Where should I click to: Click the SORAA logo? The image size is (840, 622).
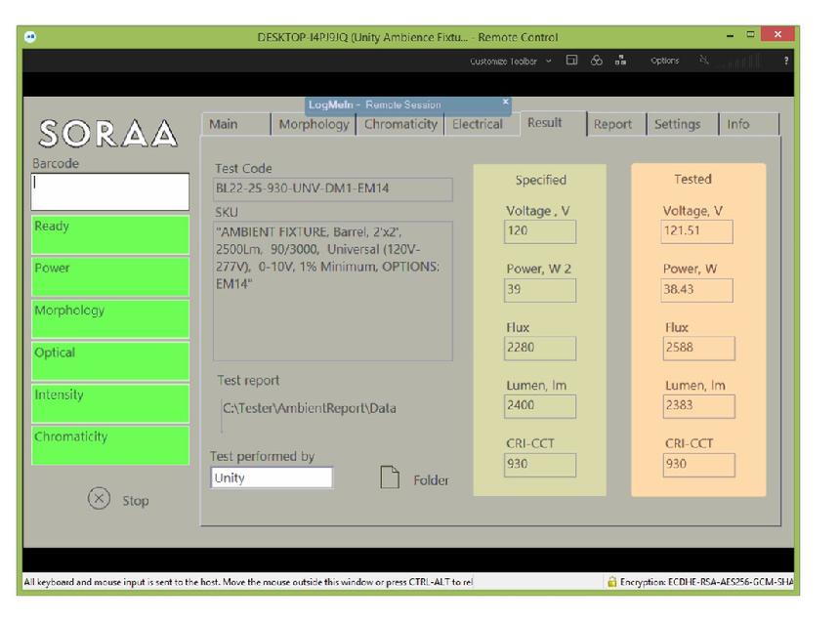coord(108,134)
